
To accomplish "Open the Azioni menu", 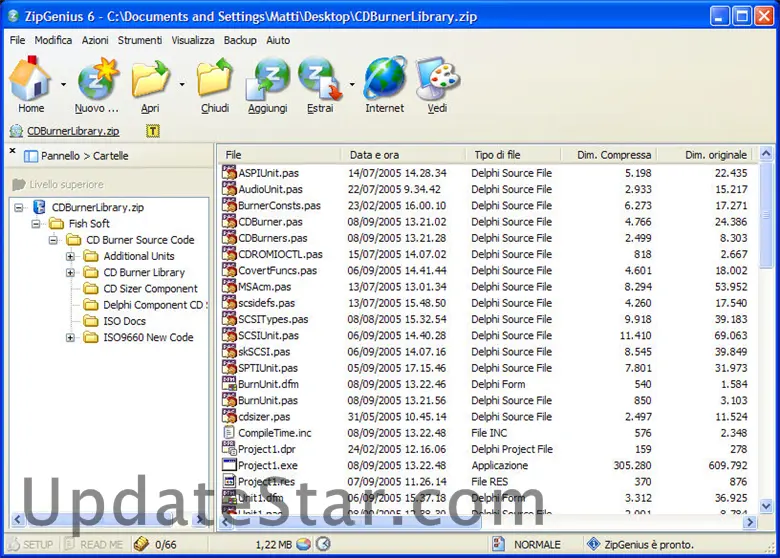I will 95,40.
